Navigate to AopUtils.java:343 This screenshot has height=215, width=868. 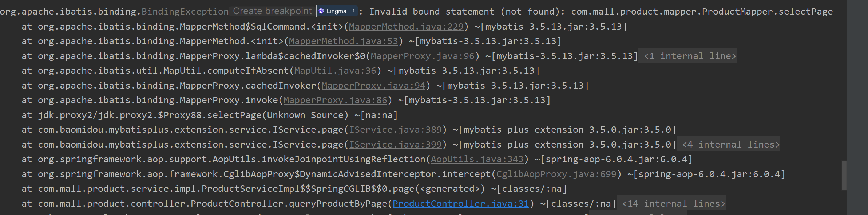(477, 159)
